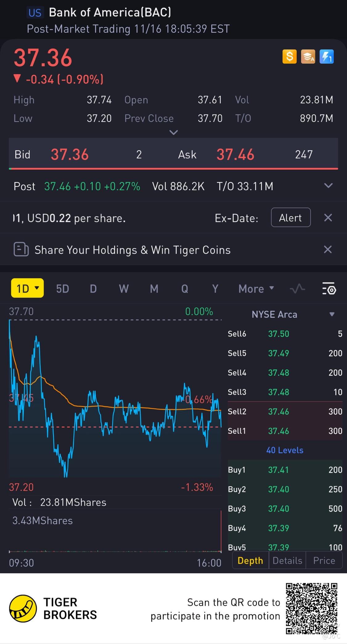Tap the Open 37.61 value

click(210, 100)
